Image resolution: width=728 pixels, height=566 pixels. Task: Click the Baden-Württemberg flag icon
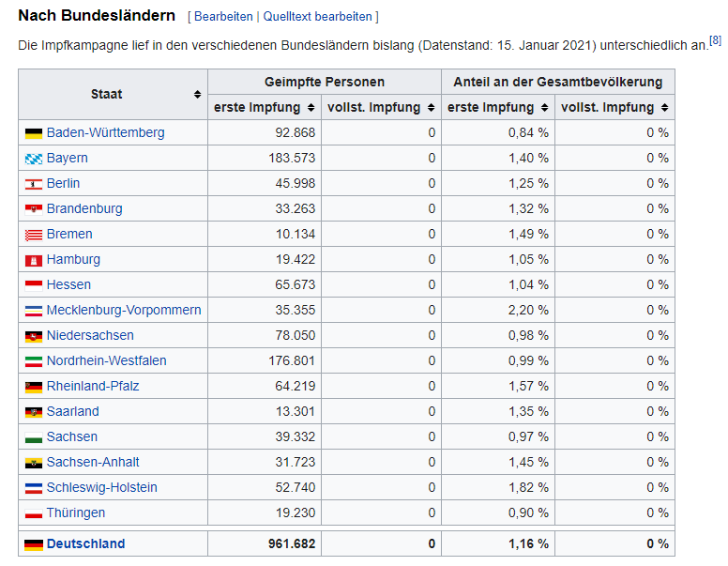pos(34,133)
